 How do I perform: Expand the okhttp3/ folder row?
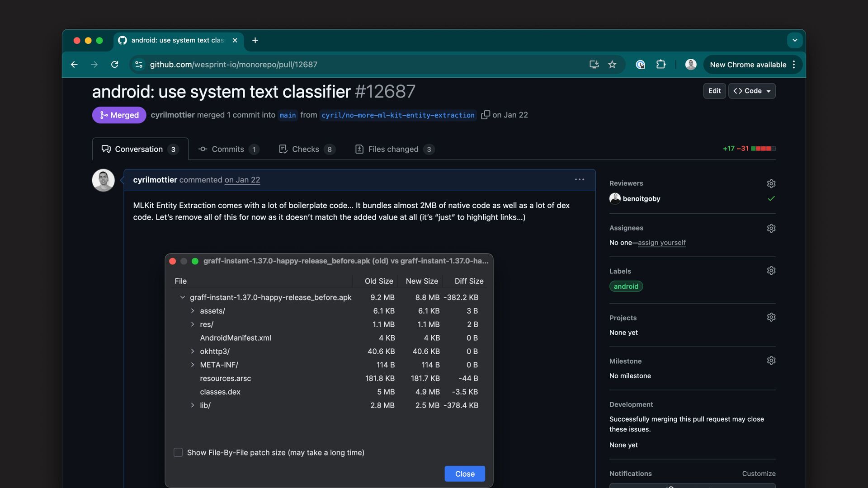[193, 351]
